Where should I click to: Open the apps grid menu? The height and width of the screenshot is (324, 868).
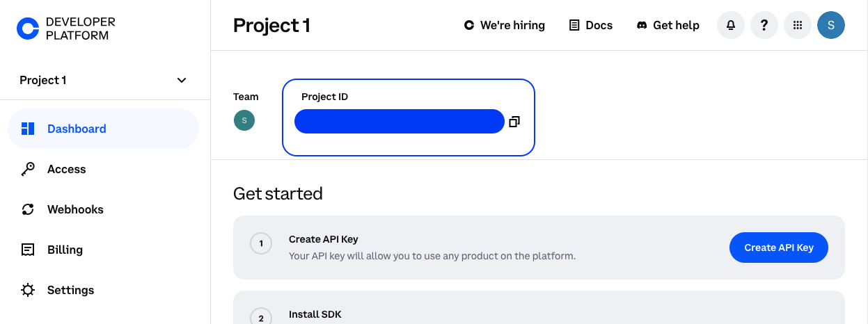[x=798, y=25]
